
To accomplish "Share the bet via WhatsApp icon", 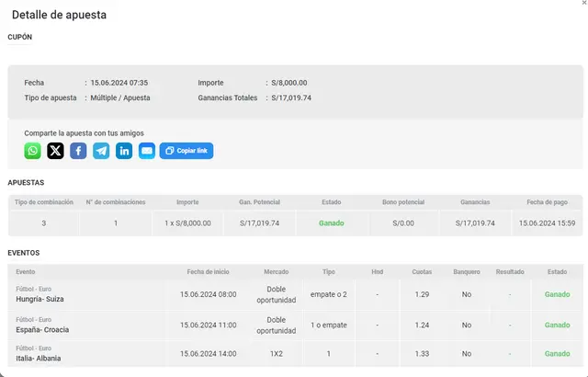I will pyautogui.click(x=33, y=151).
